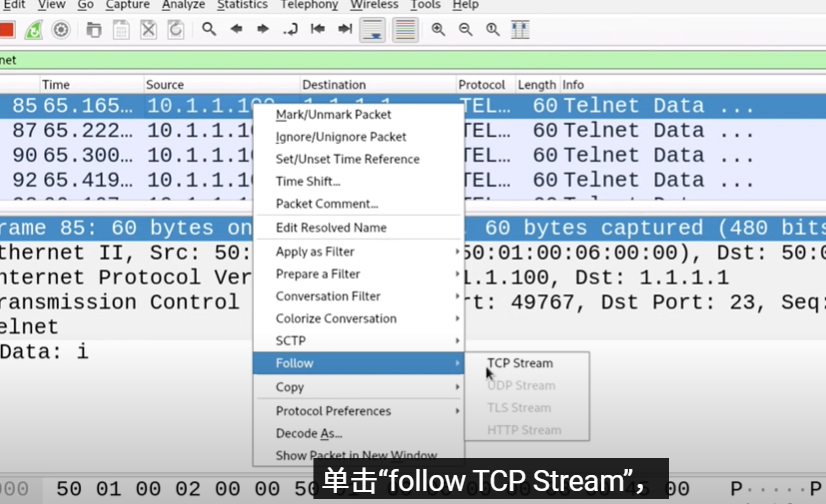This screenshot has height=504, width=826.
Task: Choose Packet Comment... from context menu
Action: click(x=327, y=204)
